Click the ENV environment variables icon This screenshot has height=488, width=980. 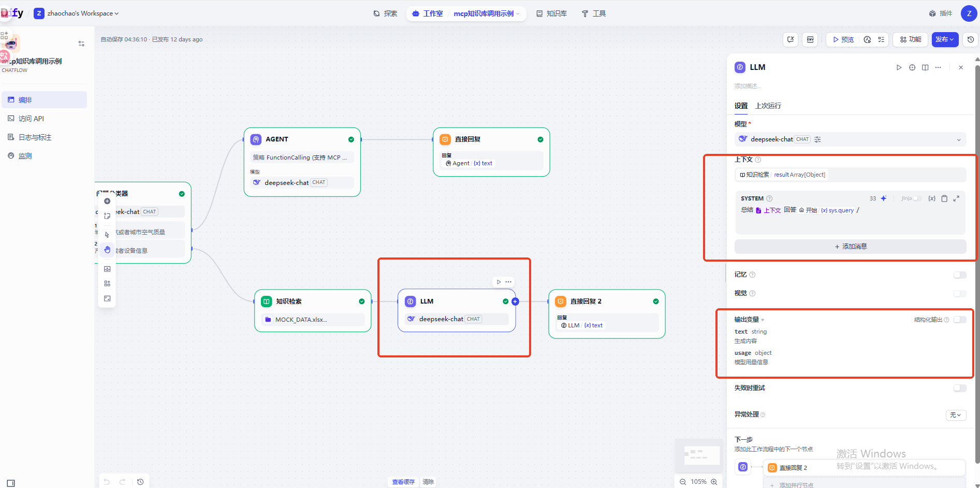coord(810,39)
